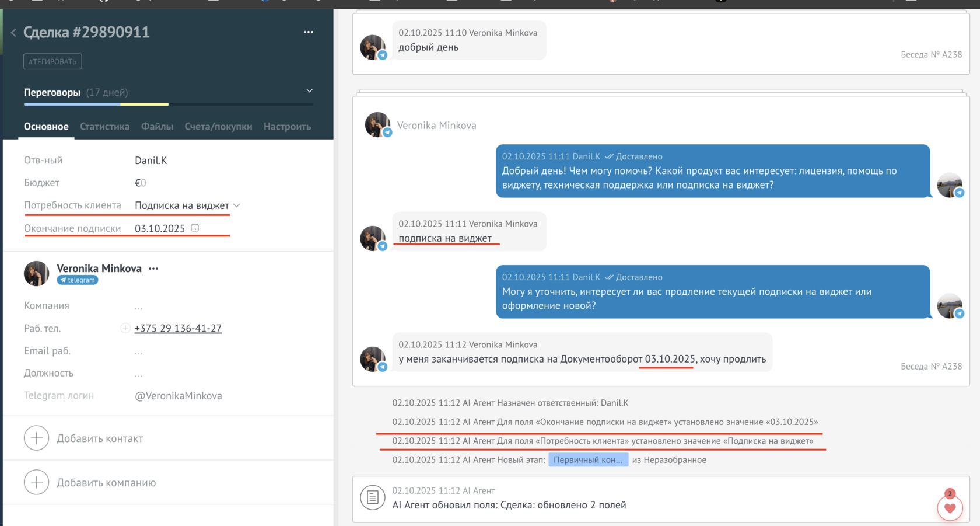Expand the Переговоры stage dropdown
This screenshot has height=526, width=980.
tap(310, 91)
